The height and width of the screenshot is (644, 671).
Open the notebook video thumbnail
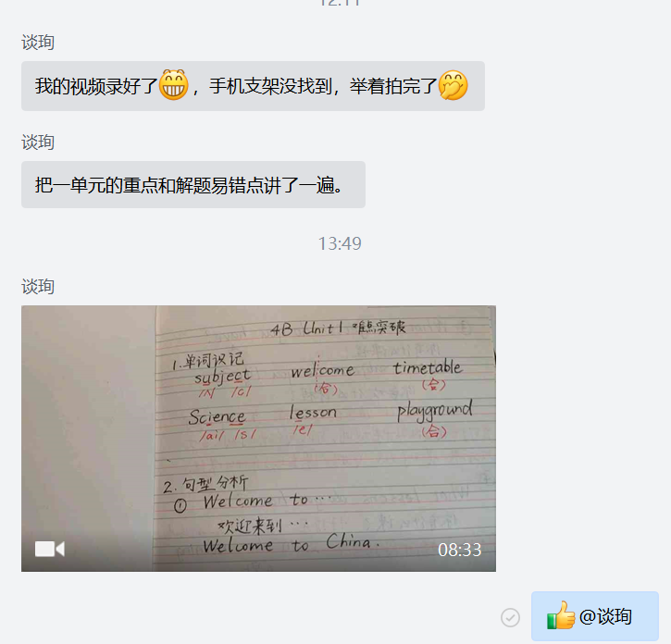click(258, 439)
